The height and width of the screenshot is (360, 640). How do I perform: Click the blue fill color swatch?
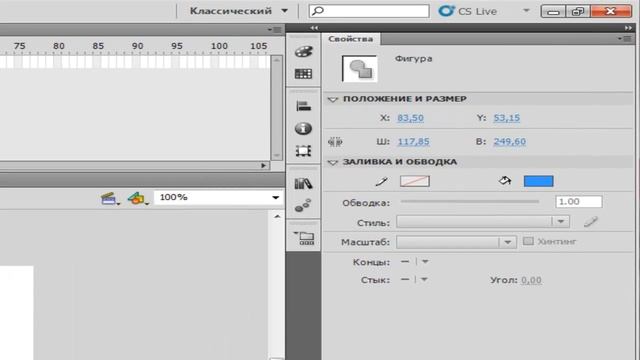pyautogui.click(x=538, y=181)
